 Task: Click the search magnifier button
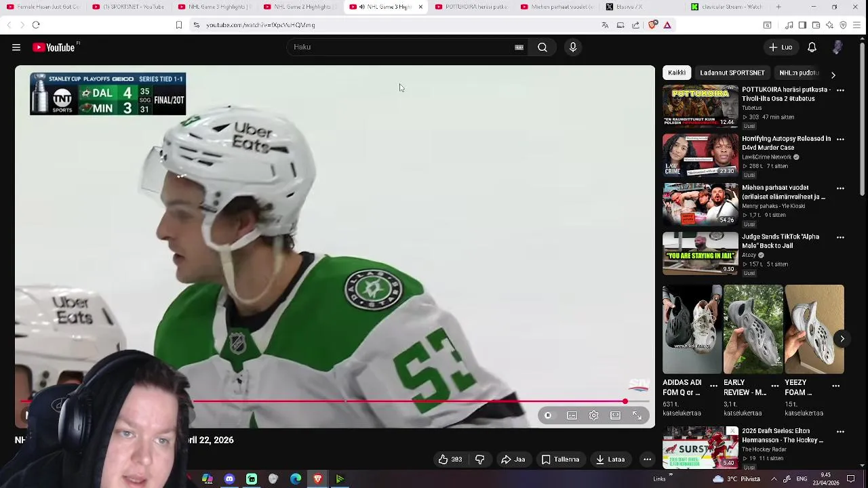click(542, 47)
